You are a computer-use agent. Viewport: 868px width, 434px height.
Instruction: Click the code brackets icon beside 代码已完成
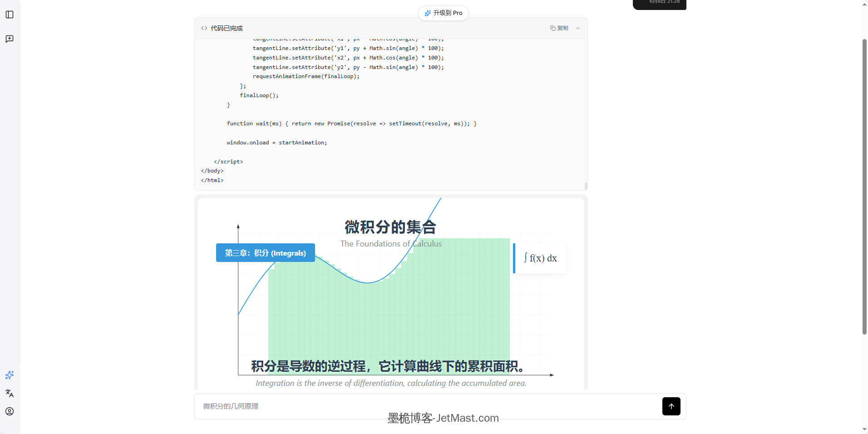coord(204,28)
